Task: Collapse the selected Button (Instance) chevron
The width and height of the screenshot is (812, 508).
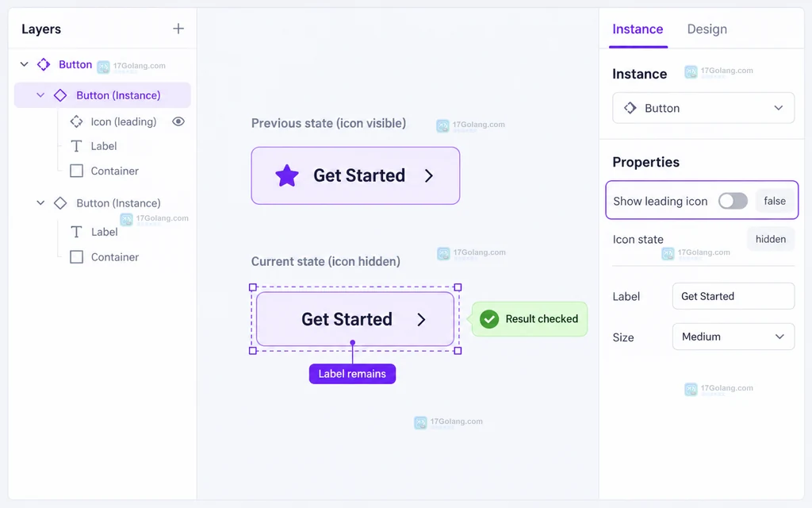Action: coord(40,95)
